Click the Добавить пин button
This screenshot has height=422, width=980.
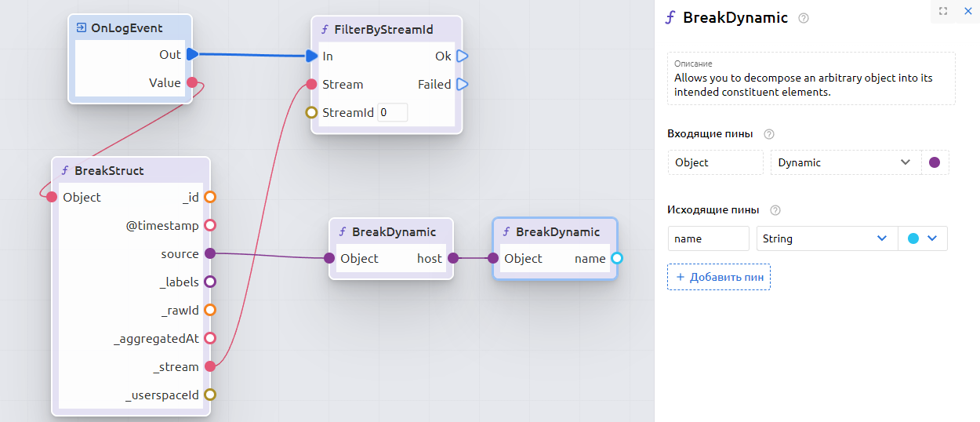point(718,277)
